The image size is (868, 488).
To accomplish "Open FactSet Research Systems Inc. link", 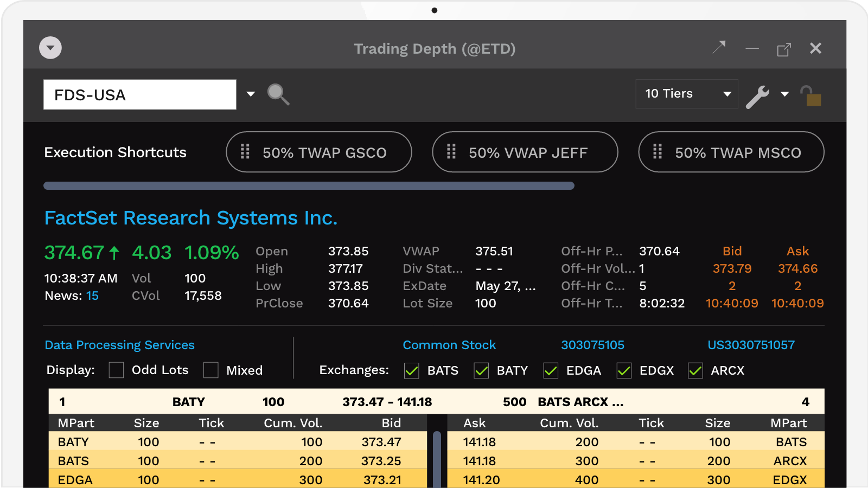I will click(191, 218).
